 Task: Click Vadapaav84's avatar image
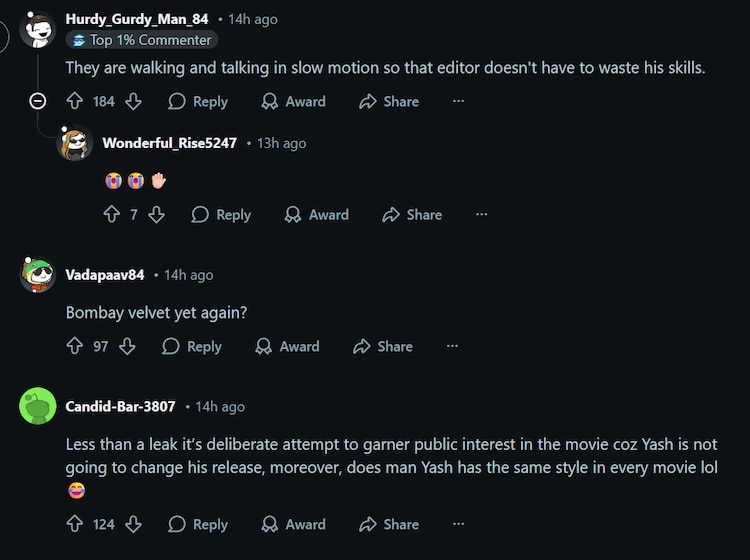[38, 275]
